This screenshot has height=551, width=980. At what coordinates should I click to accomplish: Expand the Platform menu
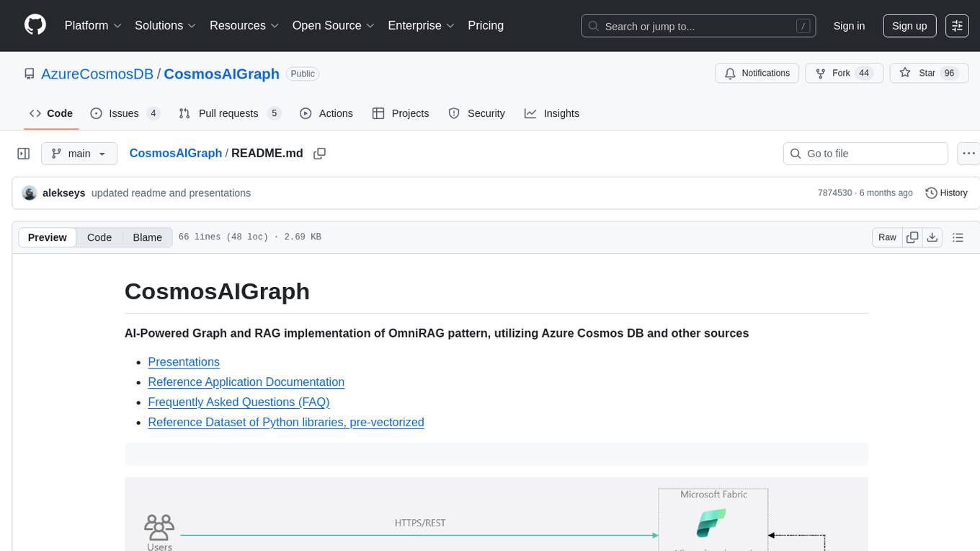pos(93,25)
